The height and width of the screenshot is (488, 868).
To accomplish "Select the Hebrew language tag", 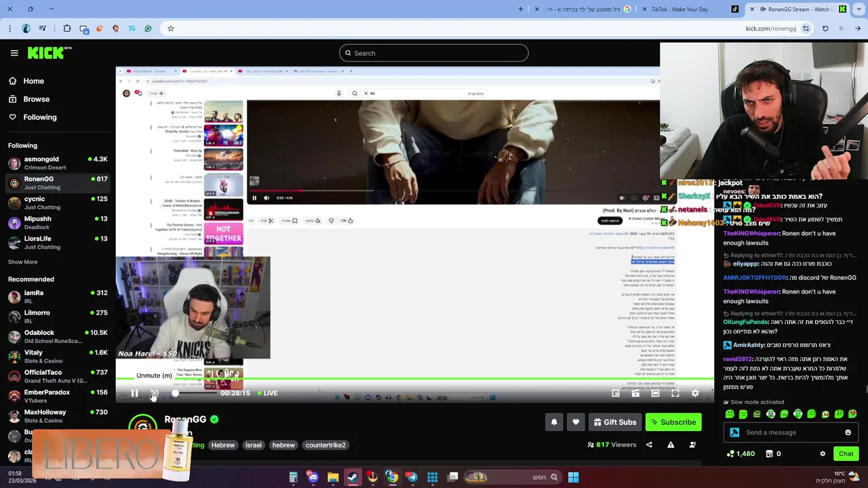I will click(x=222, y=445).
